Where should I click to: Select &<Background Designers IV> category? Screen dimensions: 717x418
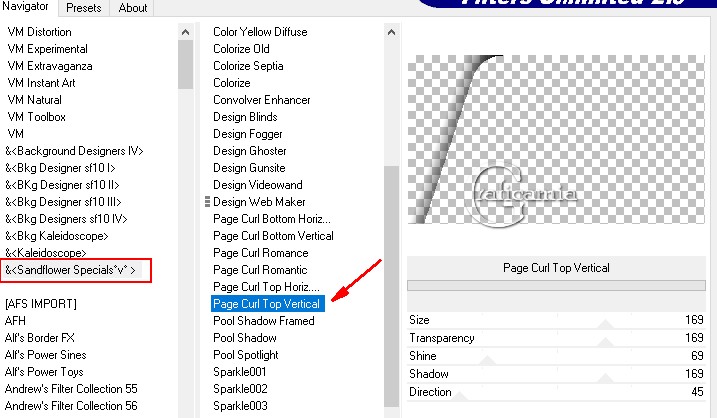(x=74, y=151)
